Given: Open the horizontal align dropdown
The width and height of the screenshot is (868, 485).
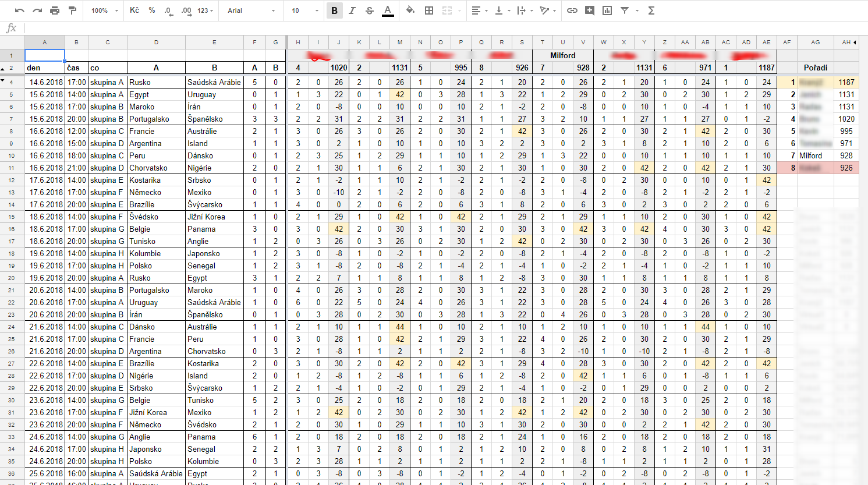Looking at the screenshot, I should (x=480, y=10).
